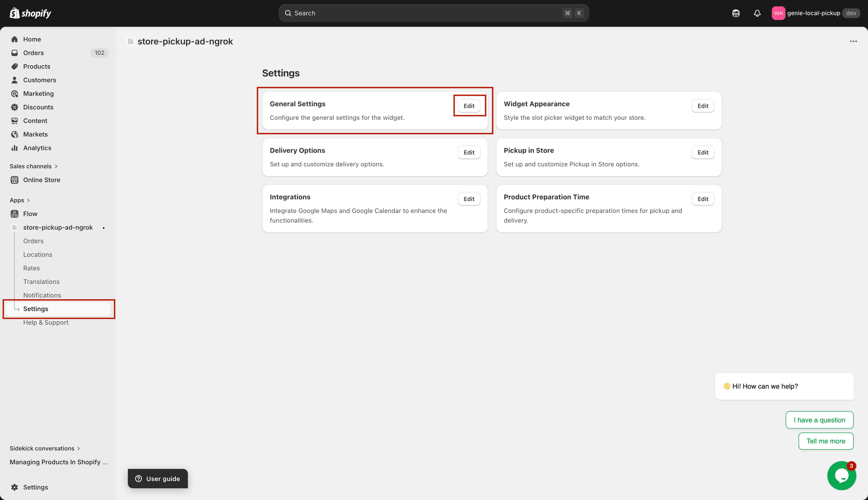Viewport: 868px width, 500px height.
Task: View Analytics from the sidebar
Action: click(38, 148)
